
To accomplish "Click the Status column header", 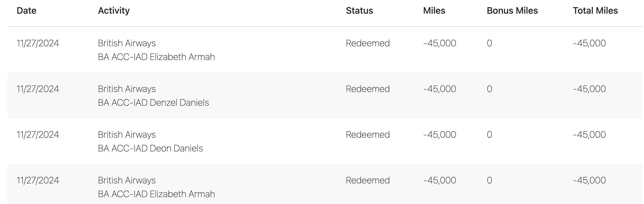I will pyautogui.click(x=359, y=11).
